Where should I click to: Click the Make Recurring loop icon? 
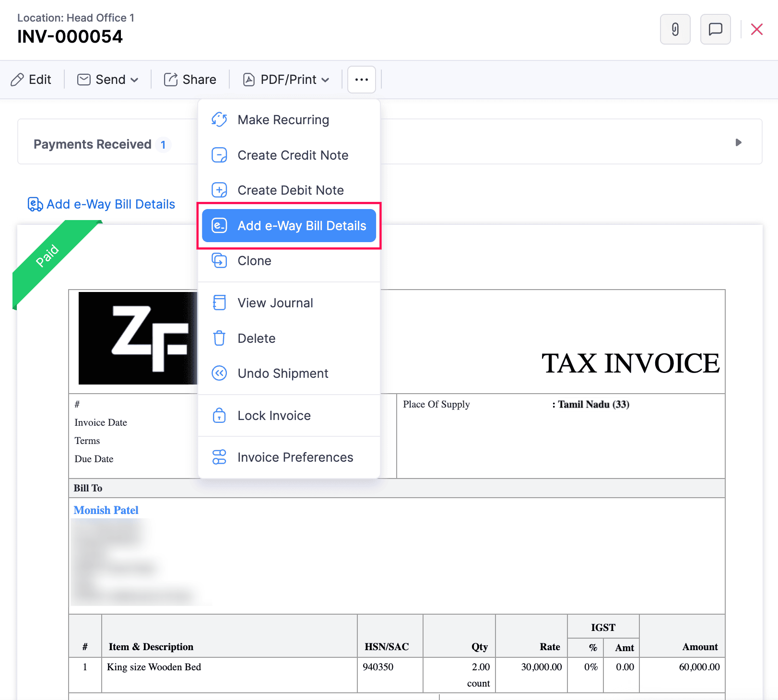click(219, 119)
